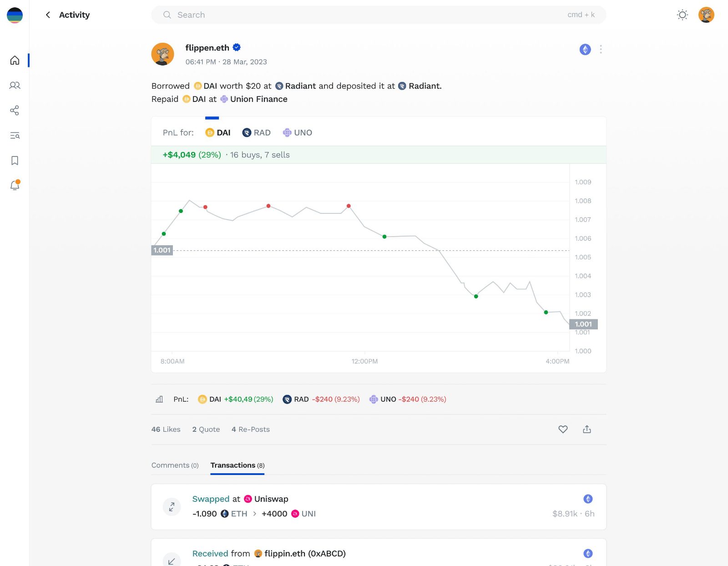Toggle light/dark theme sun icon

(x=682, y=15)
